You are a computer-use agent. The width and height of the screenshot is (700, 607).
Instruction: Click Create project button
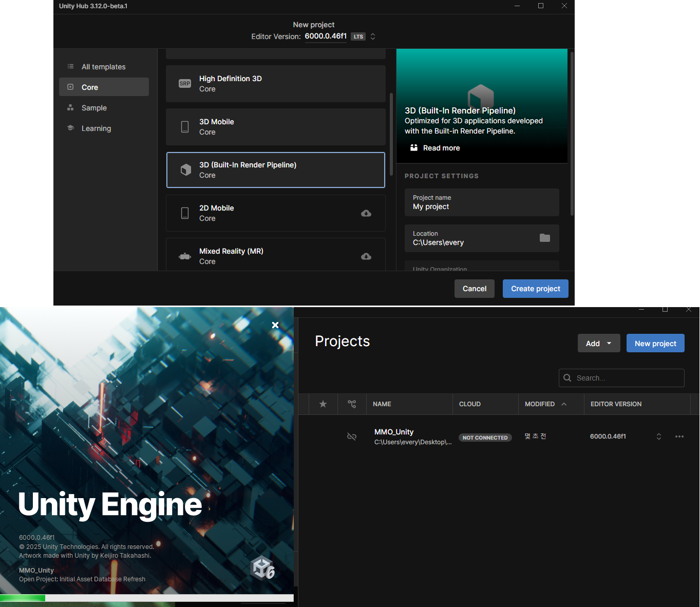(x=536, y=289)
